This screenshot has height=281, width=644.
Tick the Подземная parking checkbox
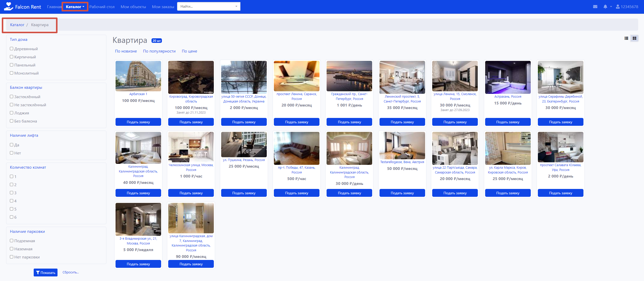11,241
